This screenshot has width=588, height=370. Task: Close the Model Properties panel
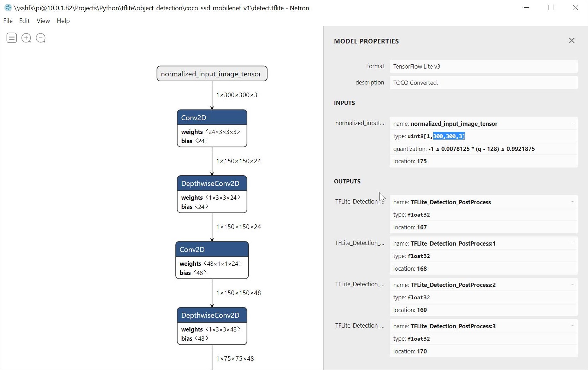pyautogui.click(x=571, y=41)
